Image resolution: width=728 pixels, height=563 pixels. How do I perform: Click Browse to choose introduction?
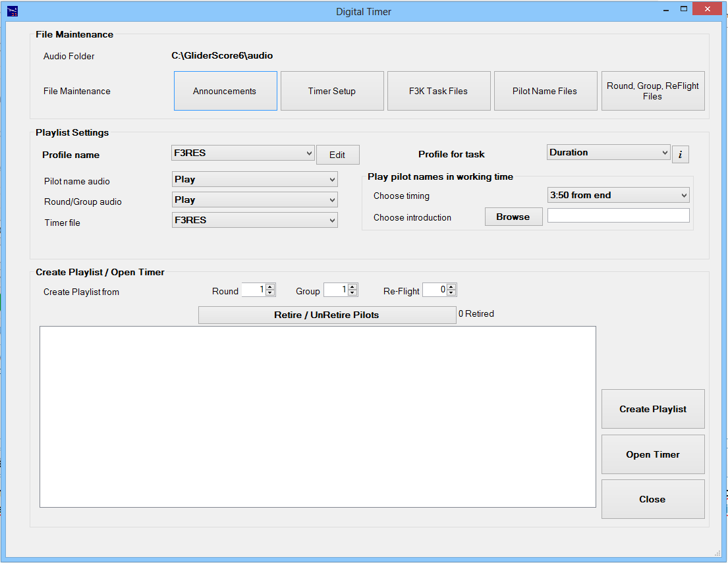click(x=513, y=217)
